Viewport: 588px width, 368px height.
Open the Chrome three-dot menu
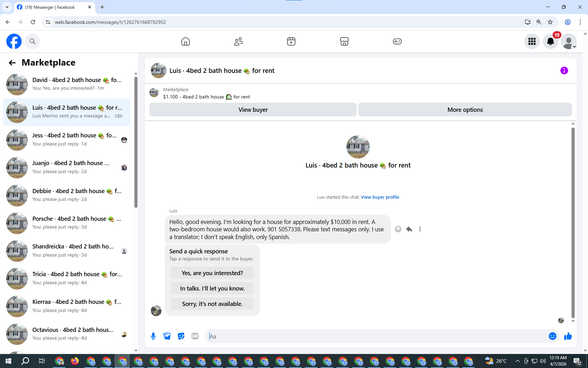[x=580, y=22]
